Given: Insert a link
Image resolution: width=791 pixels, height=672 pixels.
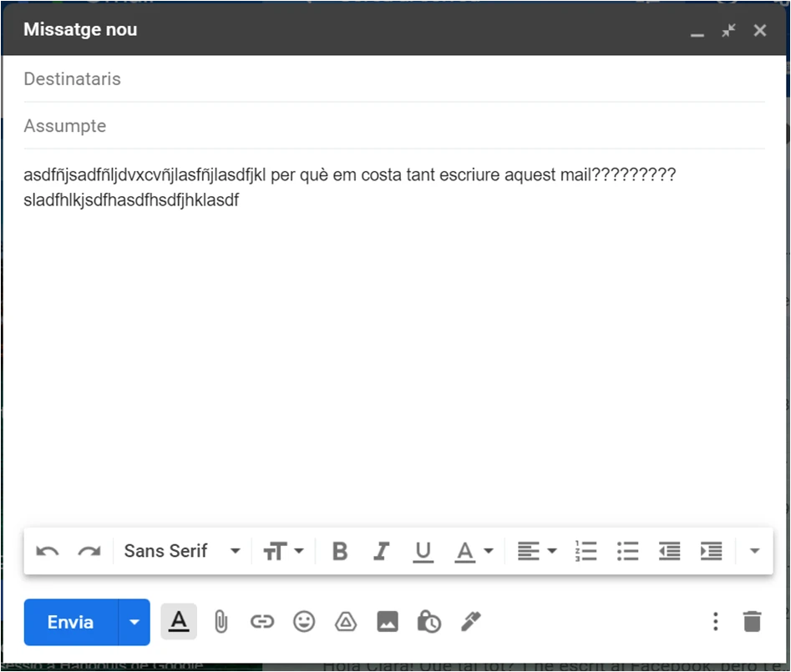Looking at the screenshot, I should point(262,622).
